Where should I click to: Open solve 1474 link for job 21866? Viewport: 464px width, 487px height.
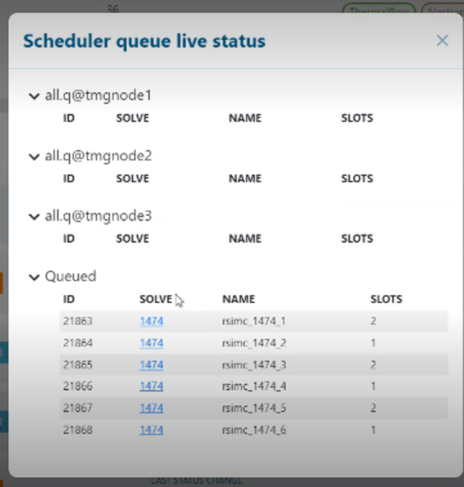pos(151,386)
